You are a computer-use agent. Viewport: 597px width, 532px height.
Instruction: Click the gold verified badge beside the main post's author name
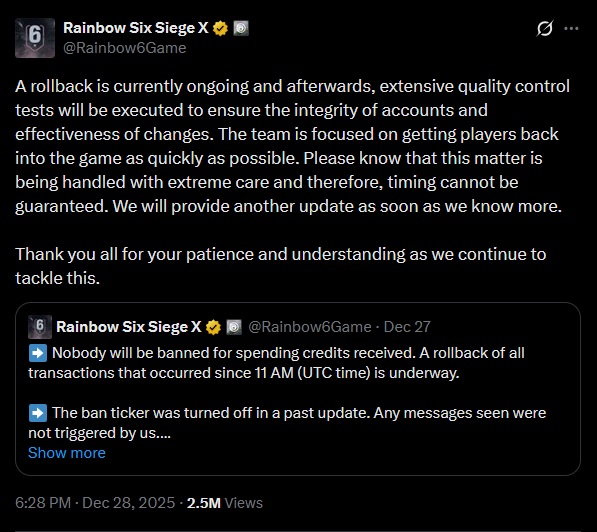tap(220, 29)
